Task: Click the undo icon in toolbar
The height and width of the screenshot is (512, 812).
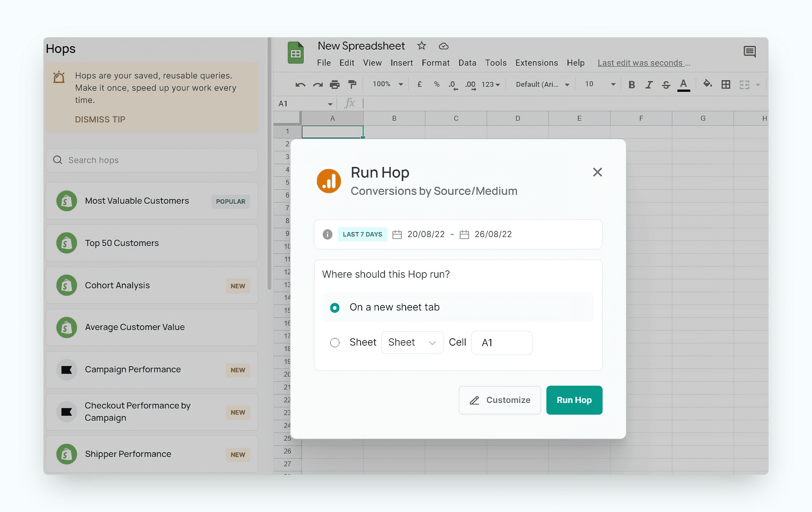Action: click(x=300, y=84)
